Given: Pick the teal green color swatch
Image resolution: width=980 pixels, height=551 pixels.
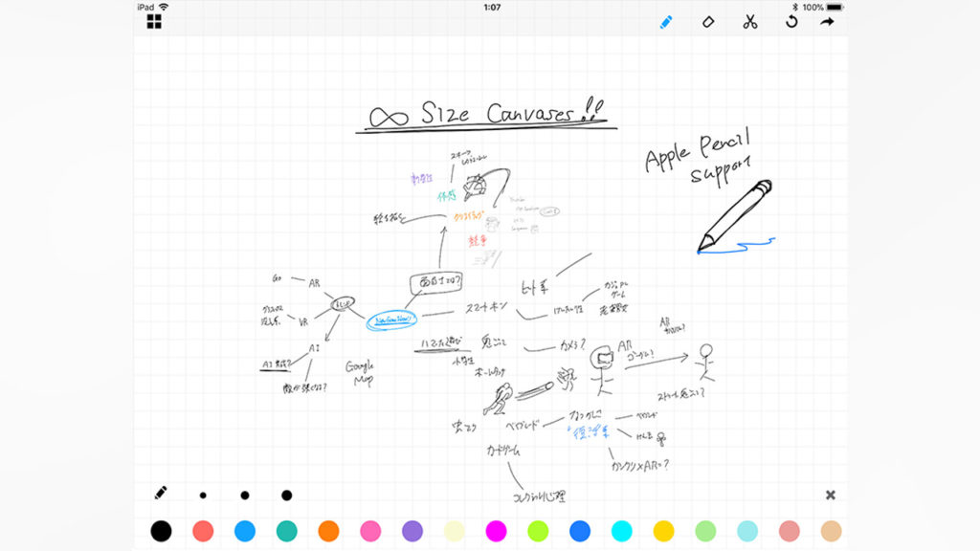Looking at the screenshot, I should 287,531.
